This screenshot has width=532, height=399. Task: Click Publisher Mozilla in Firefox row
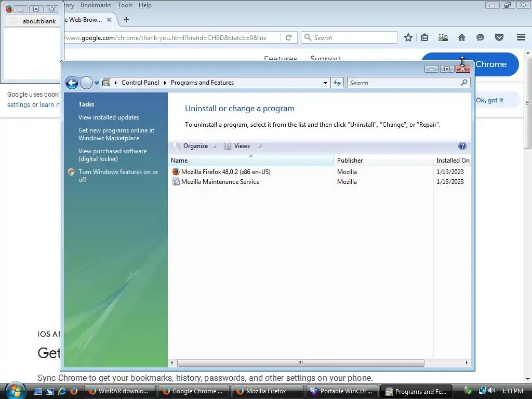347,171
